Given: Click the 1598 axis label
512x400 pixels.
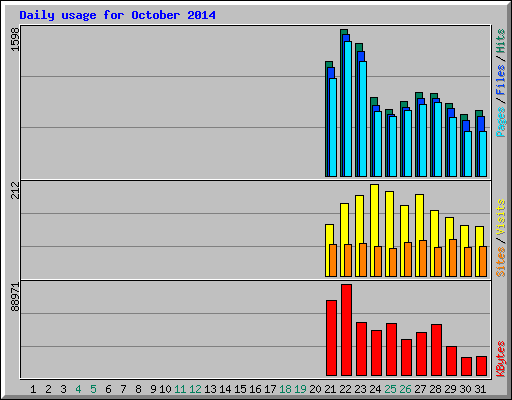Looking at the screenshot, I should (x=15, y=39).
